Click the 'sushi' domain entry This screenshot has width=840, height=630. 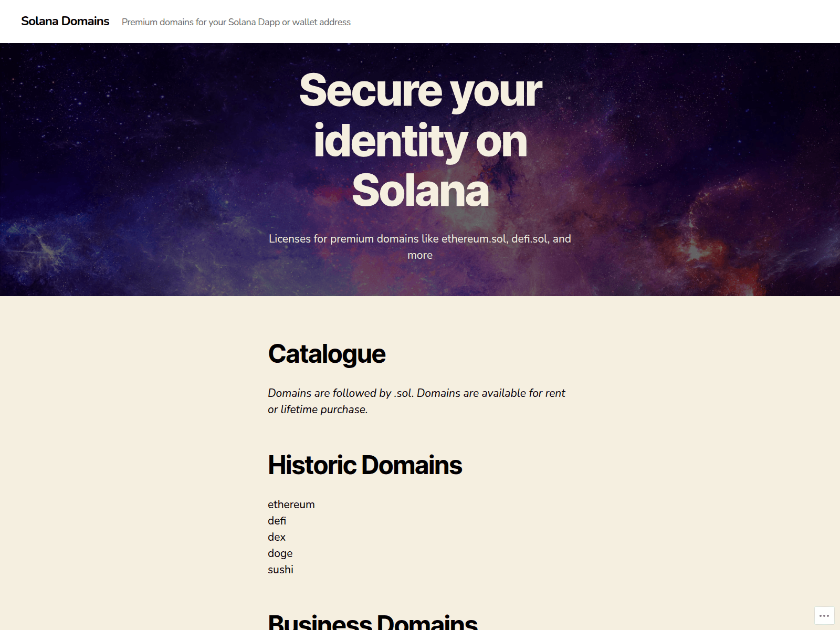[280, 570]
